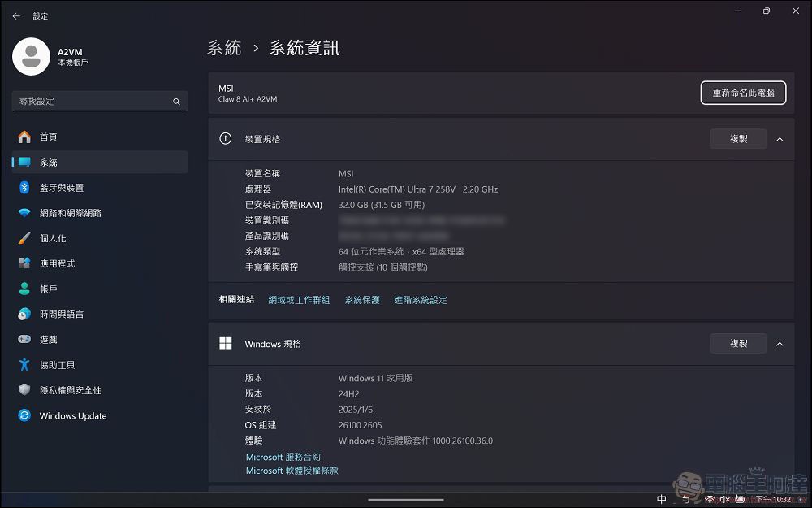812x508 pixels.
Task: Click the processor value Intel Core Ultra 7 258V
Action: [418, 189]
